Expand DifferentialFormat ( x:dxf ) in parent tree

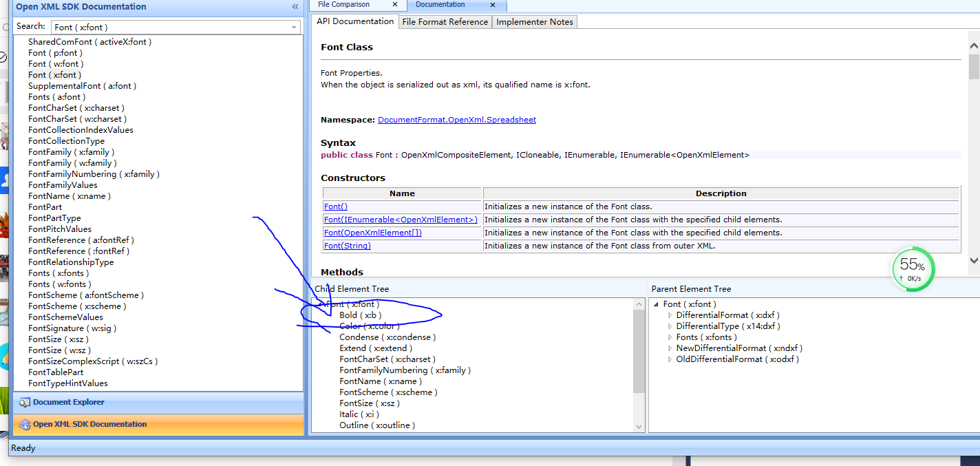[x=670, y=315]
